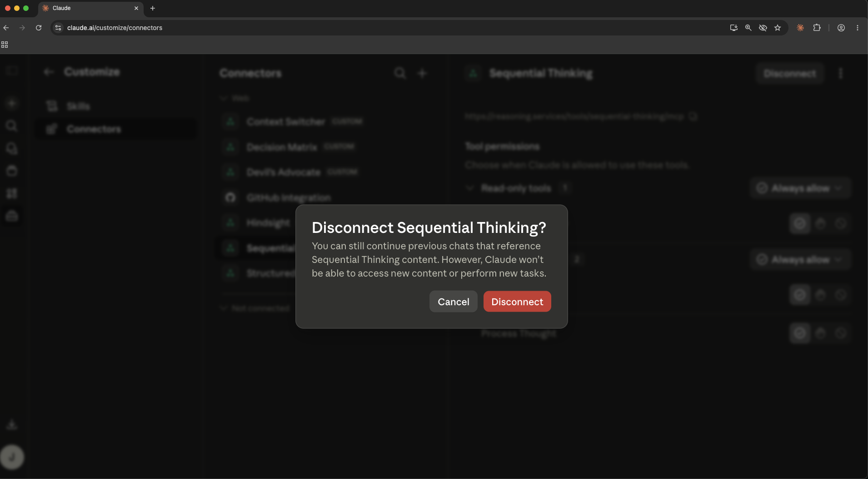
Task: Copy the connector URL with copy icon
Action: 693,116
